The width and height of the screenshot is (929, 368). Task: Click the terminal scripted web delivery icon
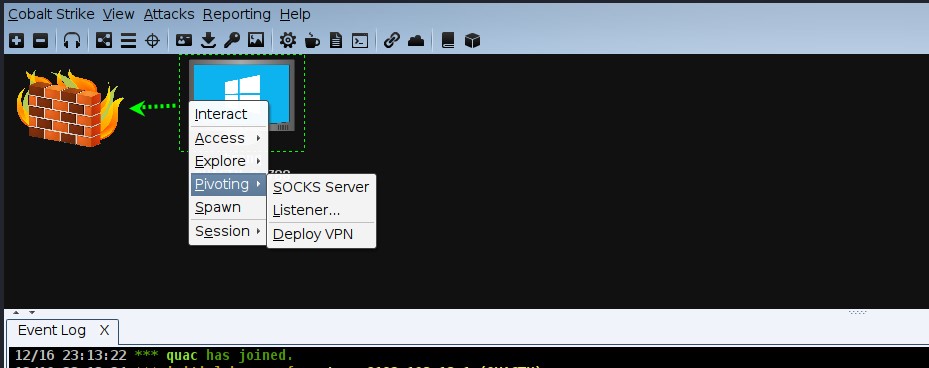[x=360, y=40]
